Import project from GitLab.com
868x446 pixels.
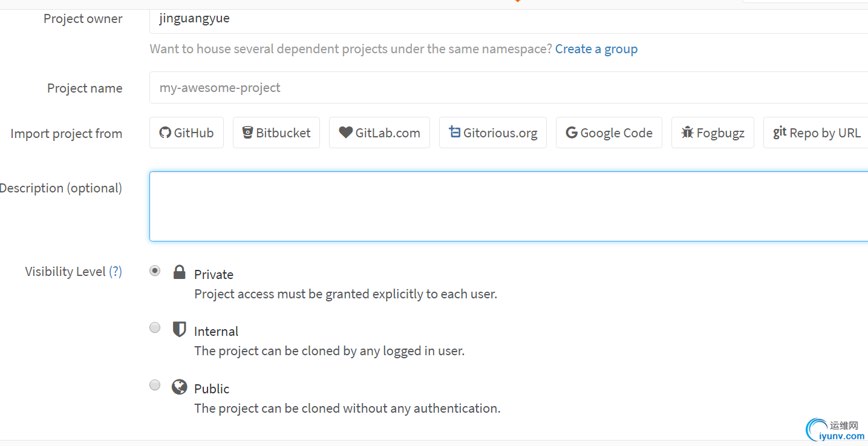379,133
